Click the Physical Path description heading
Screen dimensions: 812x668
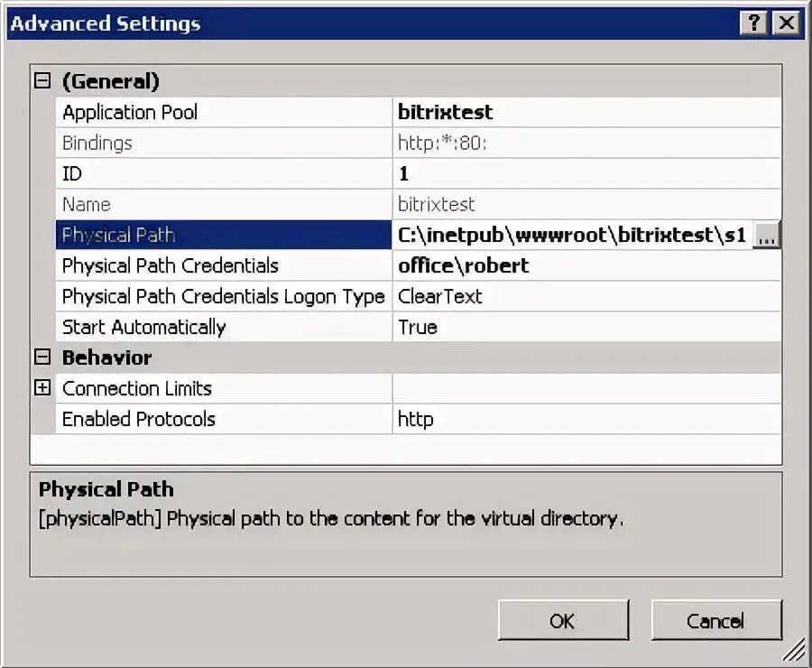pyautogui.click(x=106, y=489)
